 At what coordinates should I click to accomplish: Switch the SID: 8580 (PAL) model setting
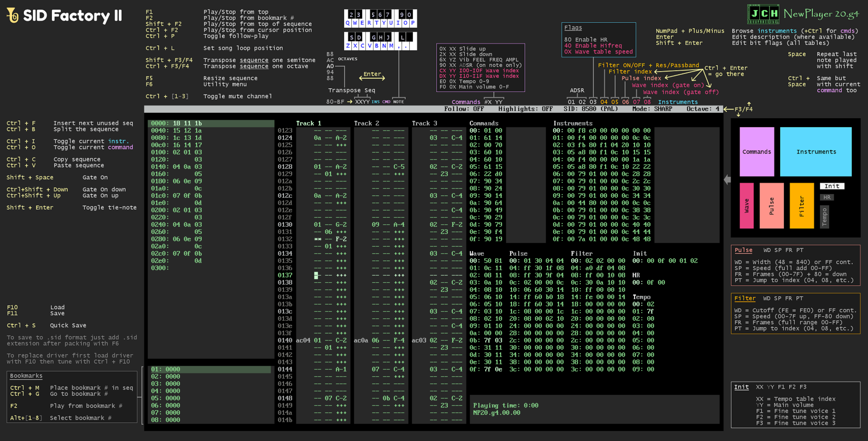pyautogui.click(x=591, y=109)
